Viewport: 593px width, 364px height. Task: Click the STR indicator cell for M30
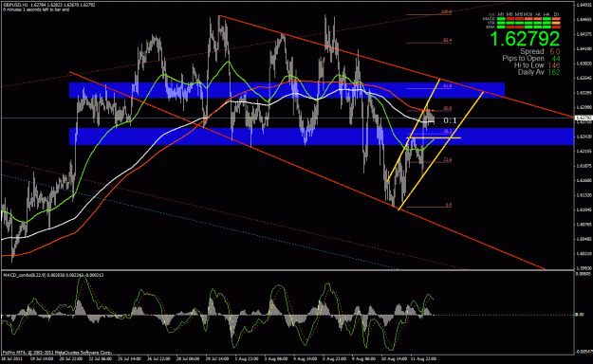tap(528, 23)
